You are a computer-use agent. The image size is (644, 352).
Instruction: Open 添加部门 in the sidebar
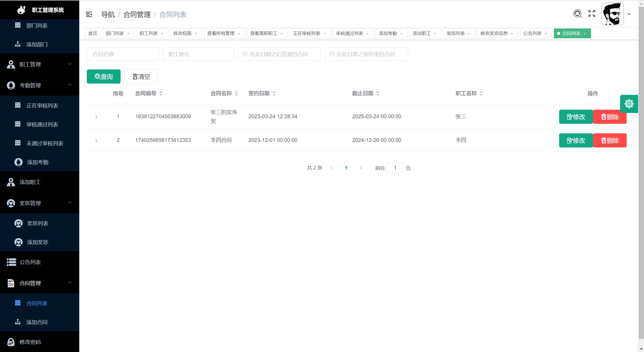37,45
